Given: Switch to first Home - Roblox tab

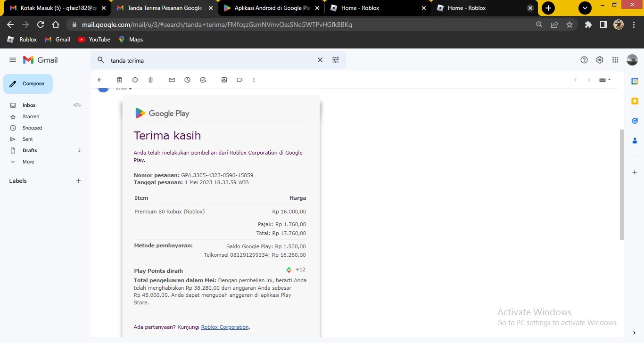Looking at the screenshot, I should [377, 8].
